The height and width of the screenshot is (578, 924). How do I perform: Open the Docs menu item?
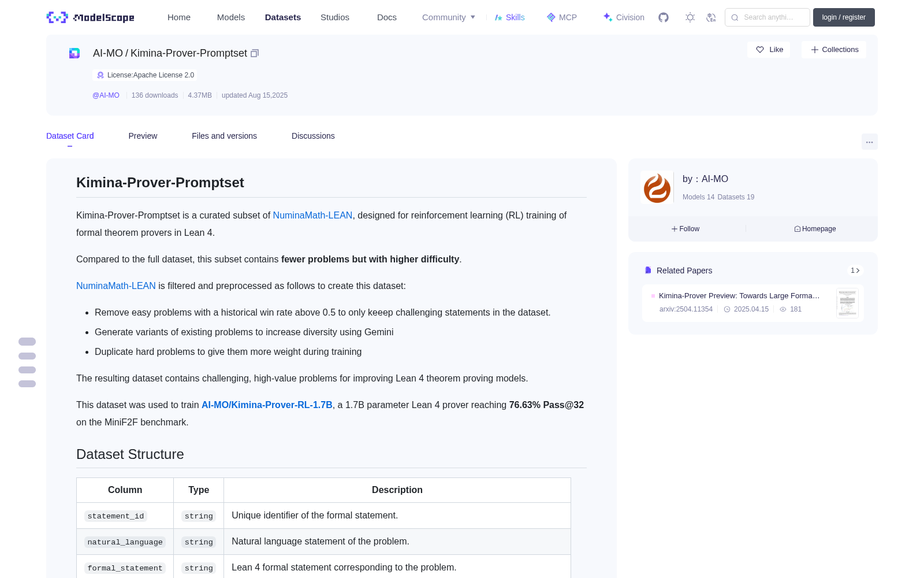pyautogui.click(x=387, y=17)
